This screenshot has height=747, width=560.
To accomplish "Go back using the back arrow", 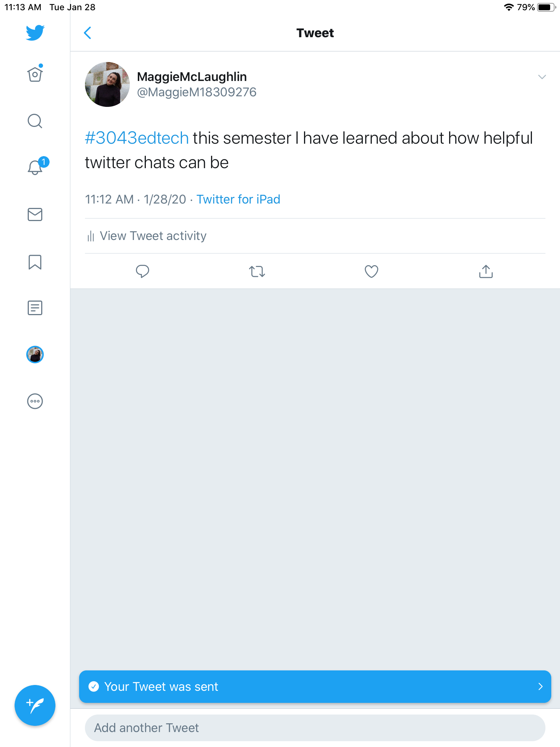I will coord(87,33).
